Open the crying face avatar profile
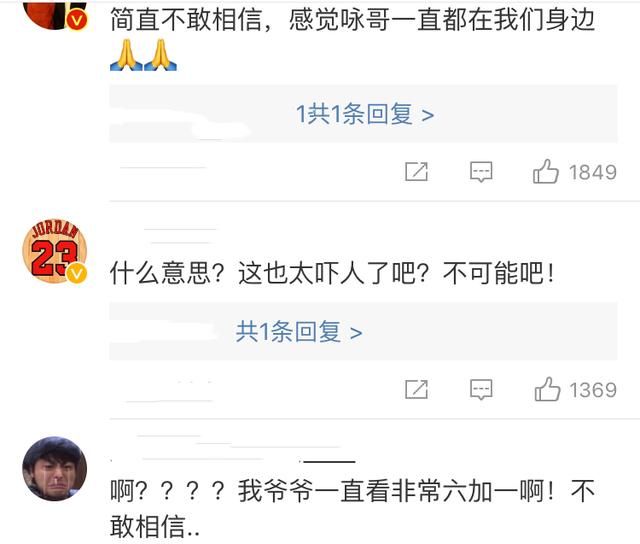The width and height of the screenshot is (640, 544). 55,469
